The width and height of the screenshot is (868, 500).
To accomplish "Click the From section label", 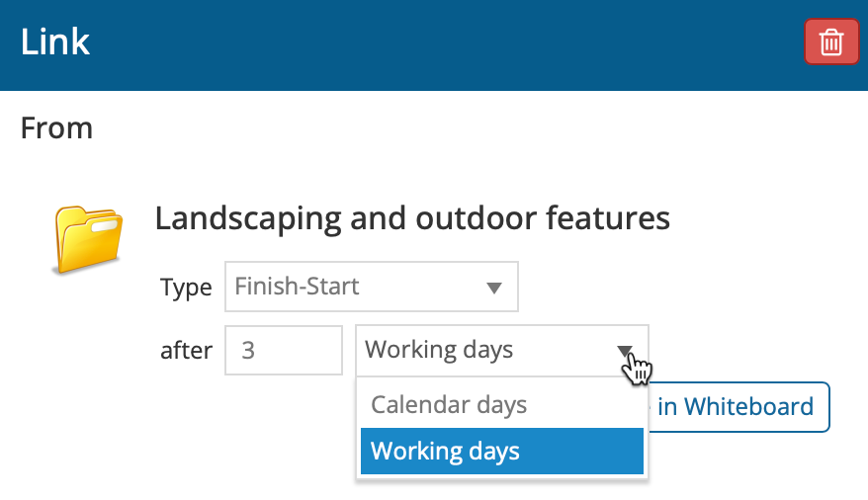I will coord(56,128).
